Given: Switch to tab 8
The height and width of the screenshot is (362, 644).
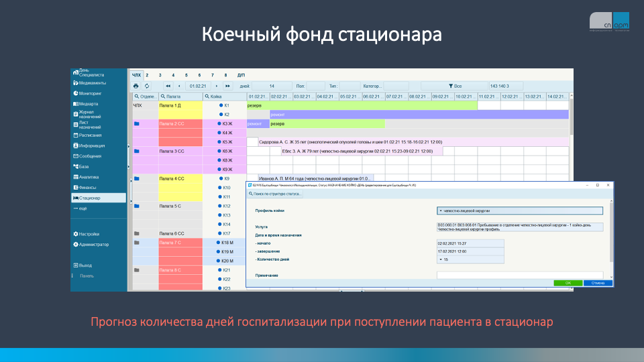Looking at the screenshot, I should coord(225,75).
